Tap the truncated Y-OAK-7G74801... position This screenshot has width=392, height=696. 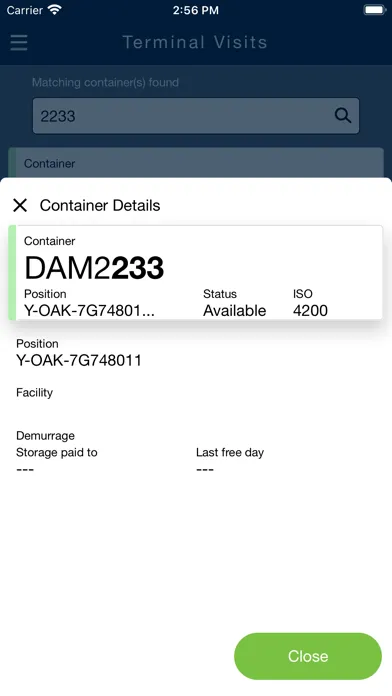(89, 311)
